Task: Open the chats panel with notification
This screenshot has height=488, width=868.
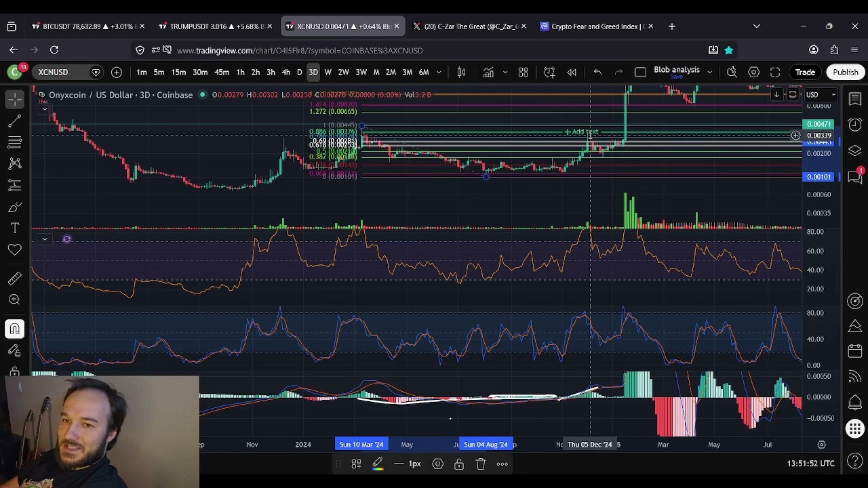Action: pos(855,176)
